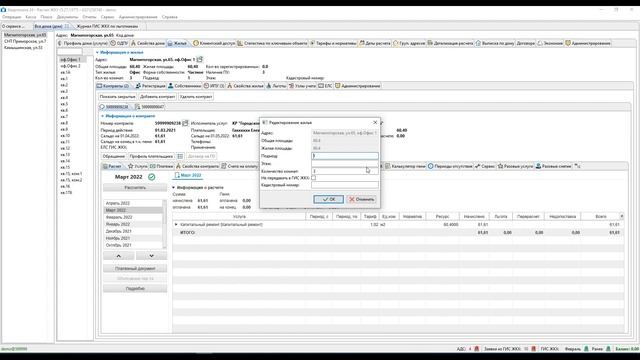Click the down arrow below the month list
The image size is (640, 360).
pyautogui.click(x=151, y=256)
